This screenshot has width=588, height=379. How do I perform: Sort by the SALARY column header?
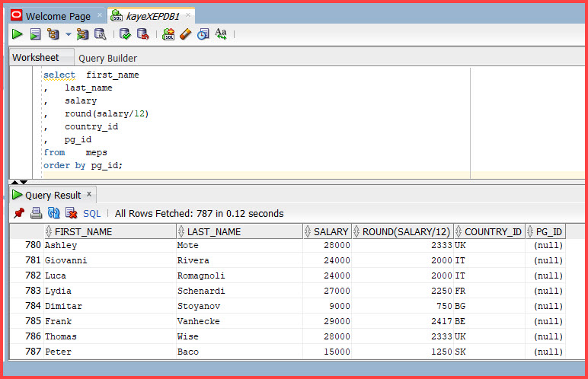(x=327, y=231)
